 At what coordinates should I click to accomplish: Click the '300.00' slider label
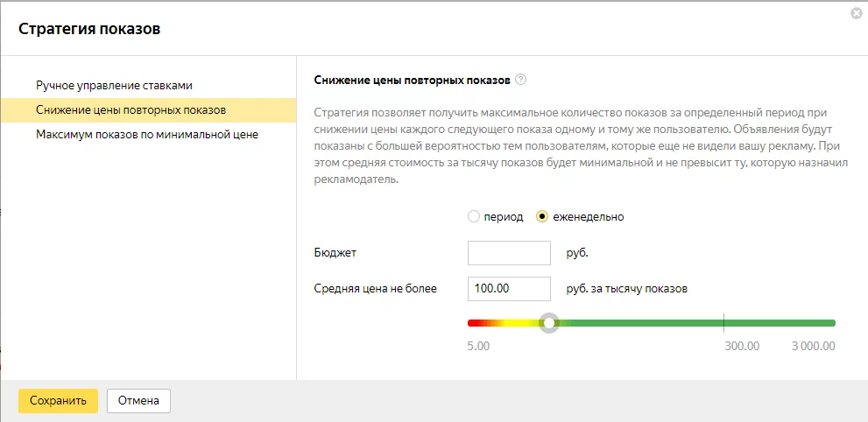tap(743, 347)
